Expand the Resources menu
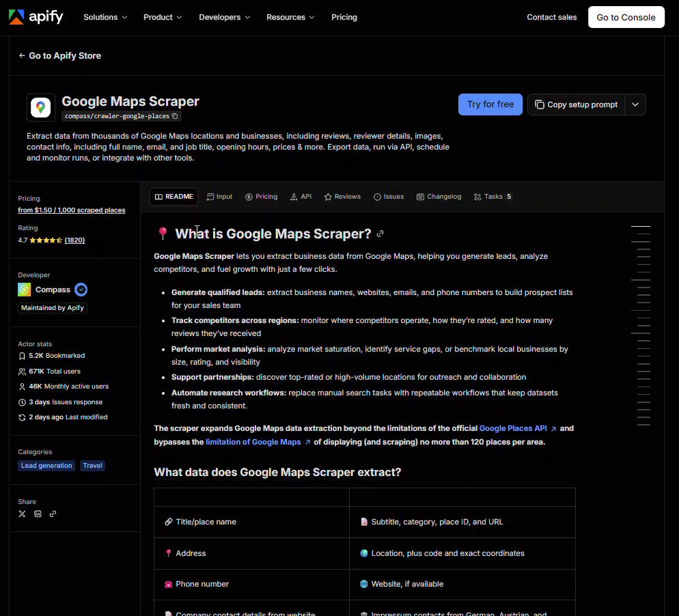Screen dimensions: 679x616 [x=290, y=17]
